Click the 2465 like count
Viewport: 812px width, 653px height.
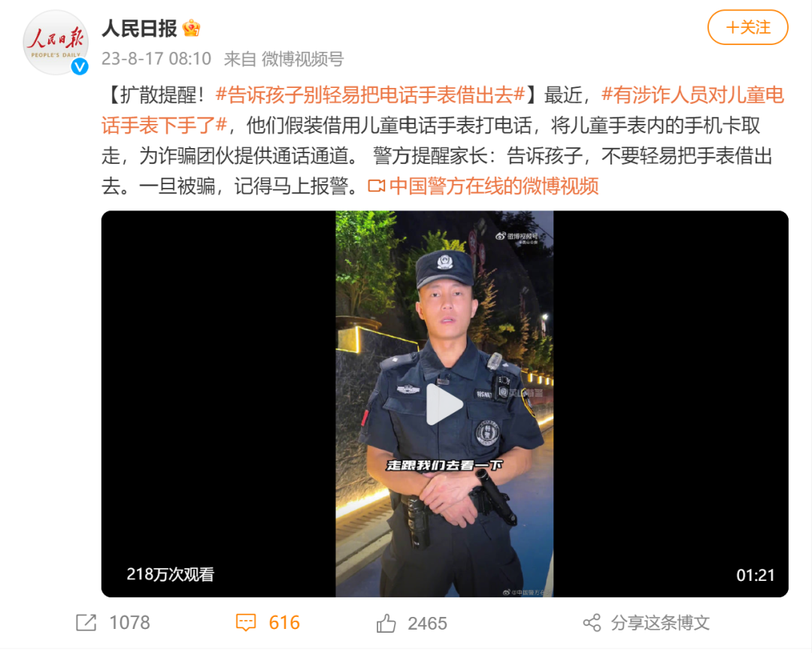[427, 623]
